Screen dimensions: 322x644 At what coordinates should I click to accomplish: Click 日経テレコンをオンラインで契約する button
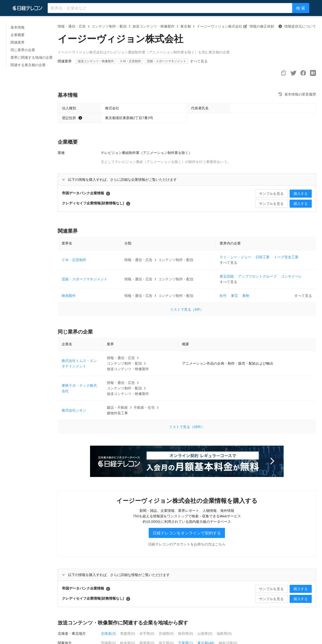(187, 533)
